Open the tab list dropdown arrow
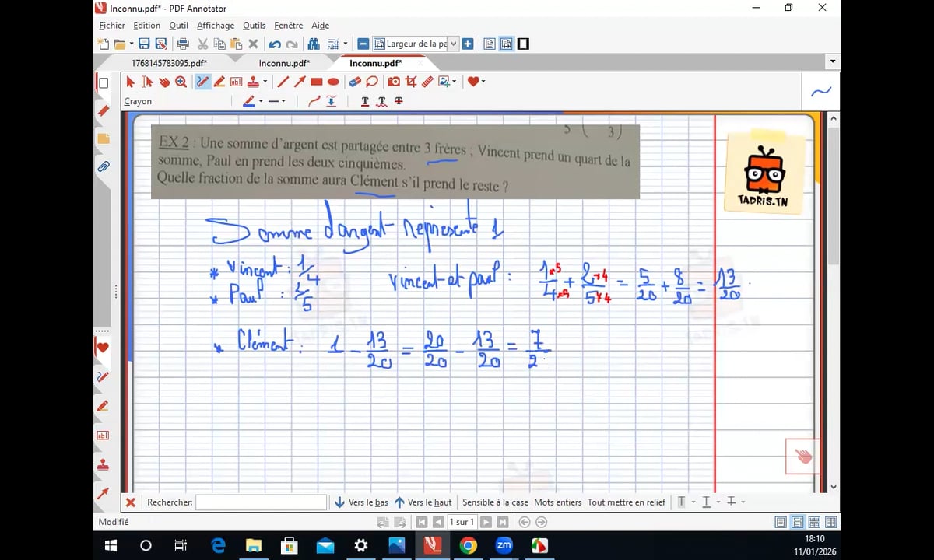 833,61
